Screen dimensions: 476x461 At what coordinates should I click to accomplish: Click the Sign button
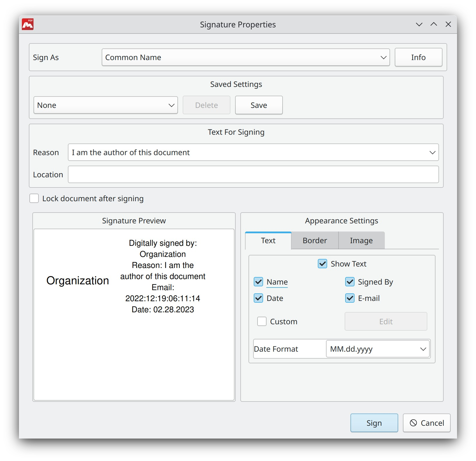(374, 423)
